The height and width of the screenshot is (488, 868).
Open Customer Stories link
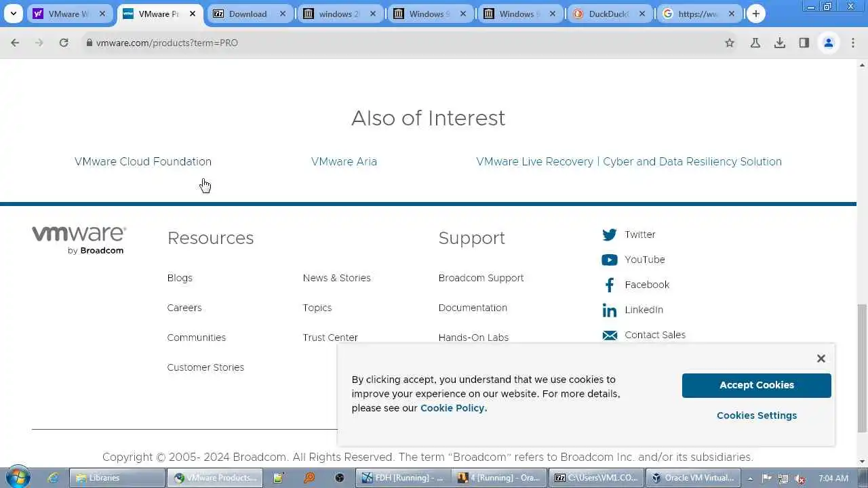pos(205,367)
